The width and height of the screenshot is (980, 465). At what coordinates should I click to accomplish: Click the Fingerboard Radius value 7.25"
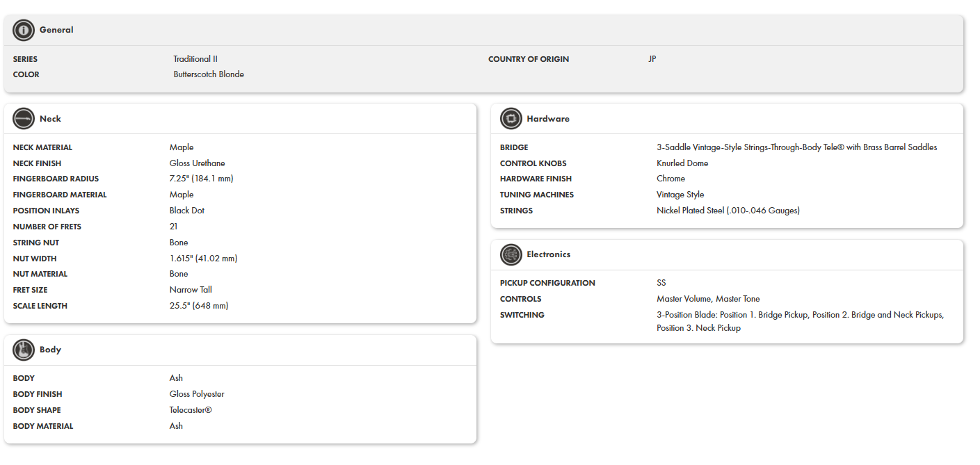pos(201,179)
